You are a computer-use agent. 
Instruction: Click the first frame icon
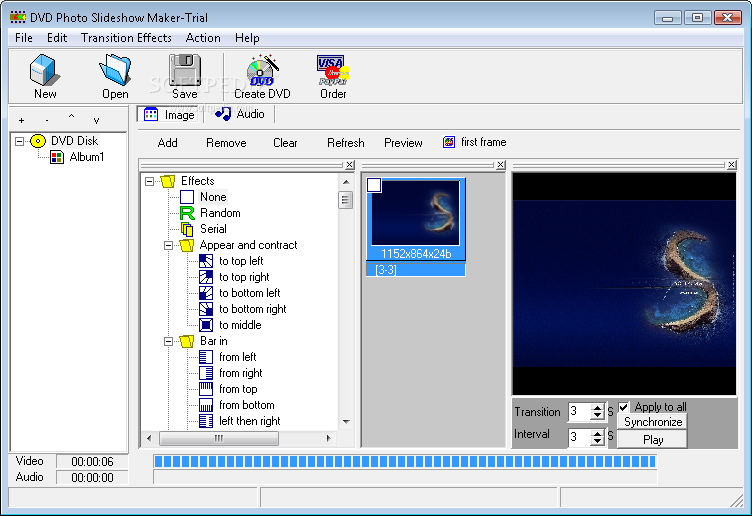tap(448, 142)
